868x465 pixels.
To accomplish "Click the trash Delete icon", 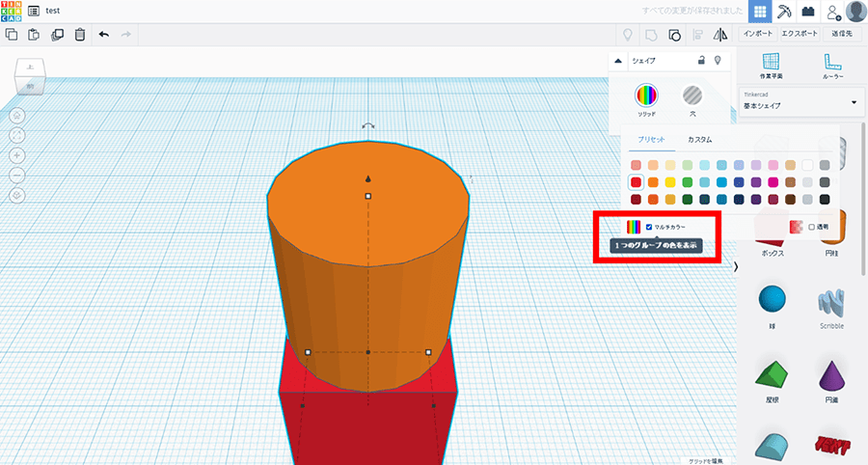I will click(x=80, y=35).
